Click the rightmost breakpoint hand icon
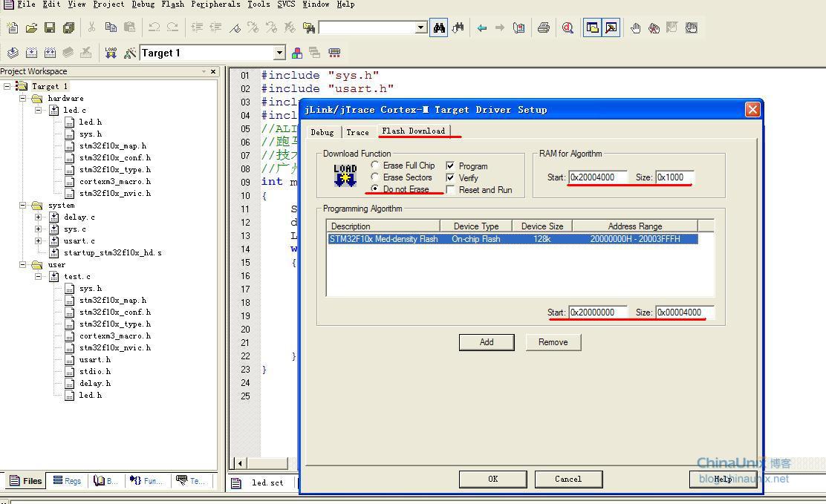Screen dimensions: 826x504 691,27
